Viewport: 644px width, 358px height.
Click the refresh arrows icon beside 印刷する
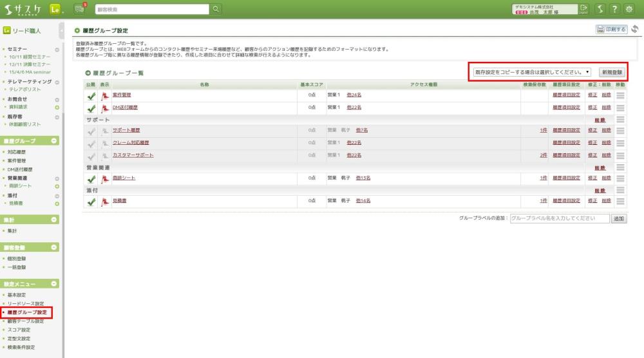(x=634, y=30)
